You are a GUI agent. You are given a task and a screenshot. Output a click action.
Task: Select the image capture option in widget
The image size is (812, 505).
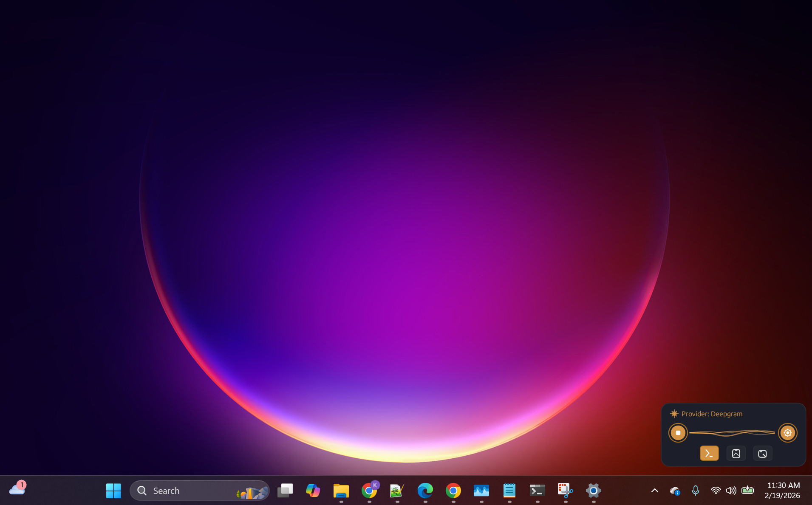click(736, 453)
